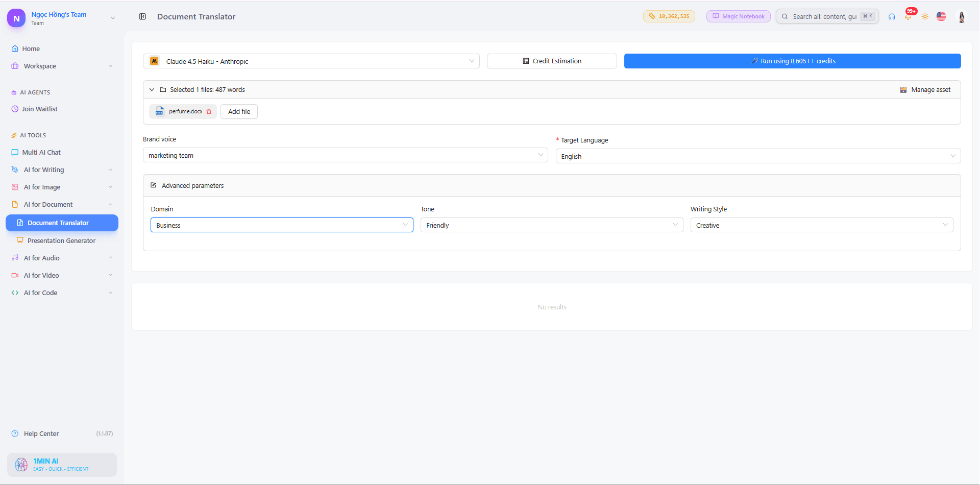The height and width of the screenshot is (485, 980).
Task: Collapse the Selected 1 files section chevron
Action: [152, 89]
